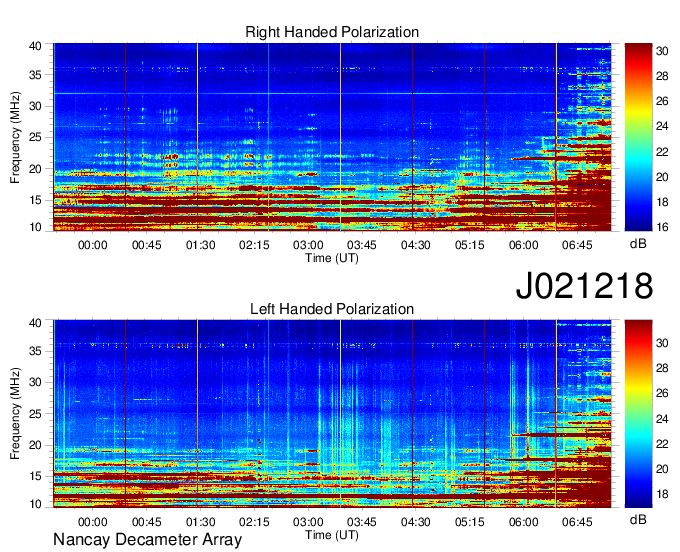Viewport: 680px width, 552px height.
Task: Click the "04:30" time tick of the lower plot
Action: [415, 522]
